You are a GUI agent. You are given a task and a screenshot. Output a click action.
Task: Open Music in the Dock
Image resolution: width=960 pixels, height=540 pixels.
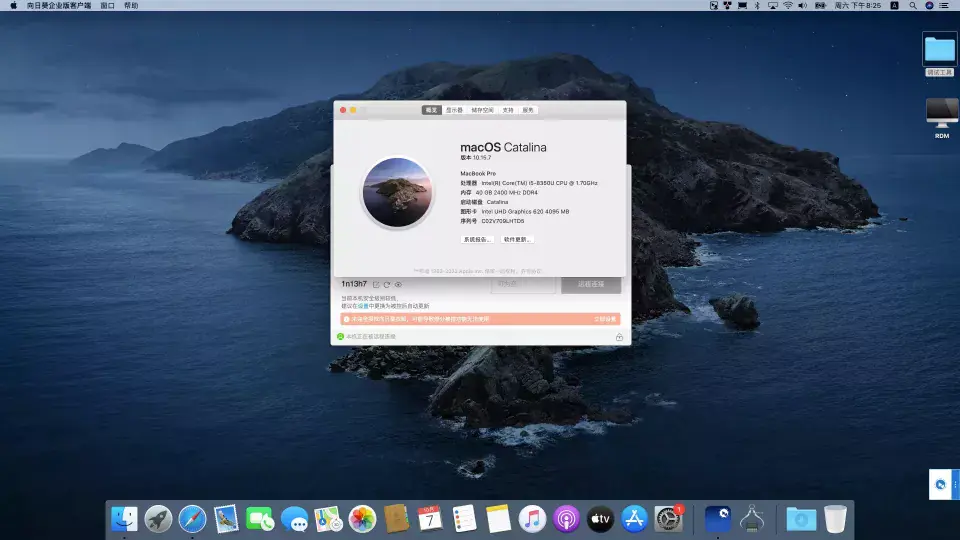[x=532, y=519]
